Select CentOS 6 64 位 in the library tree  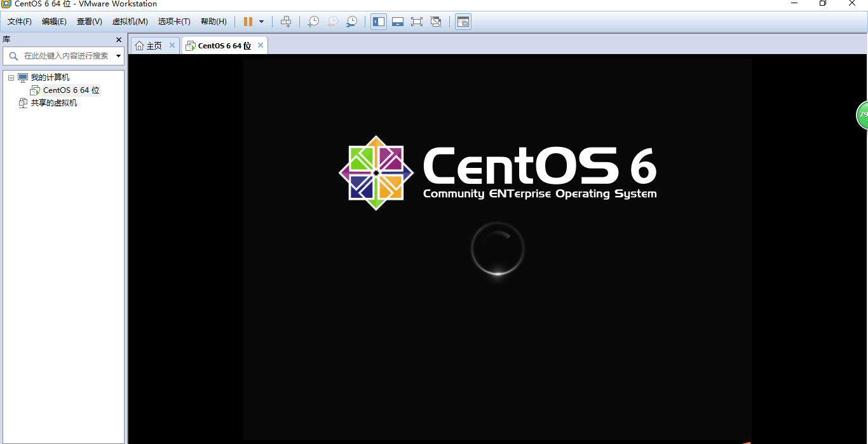pos(71,90)
